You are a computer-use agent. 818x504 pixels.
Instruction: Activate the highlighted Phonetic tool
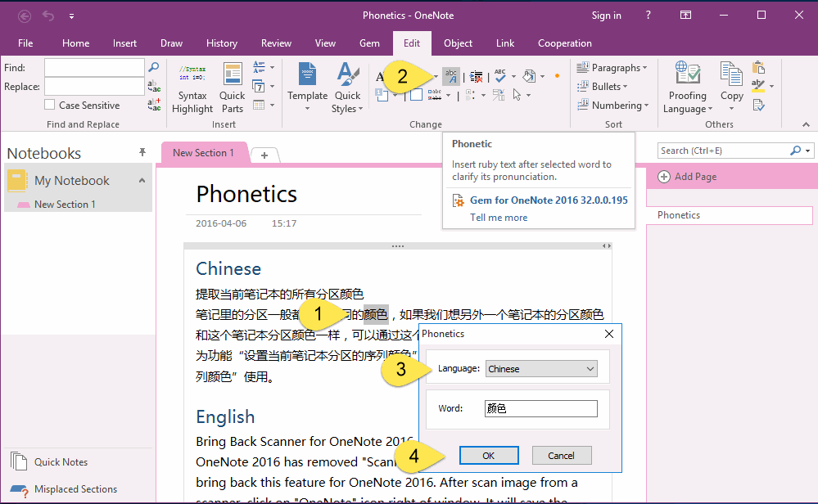(x=451, y=75)
